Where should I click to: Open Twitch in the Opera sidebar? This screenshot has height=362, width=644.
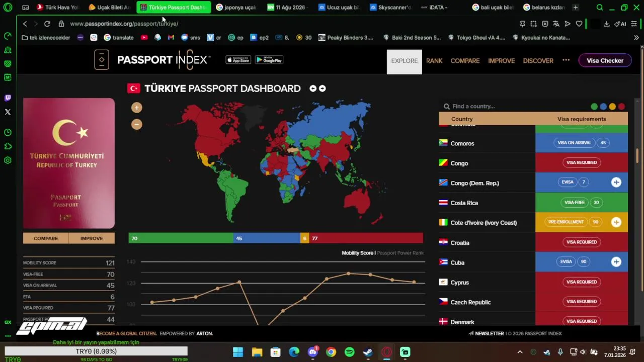click(x=8, y=98)
